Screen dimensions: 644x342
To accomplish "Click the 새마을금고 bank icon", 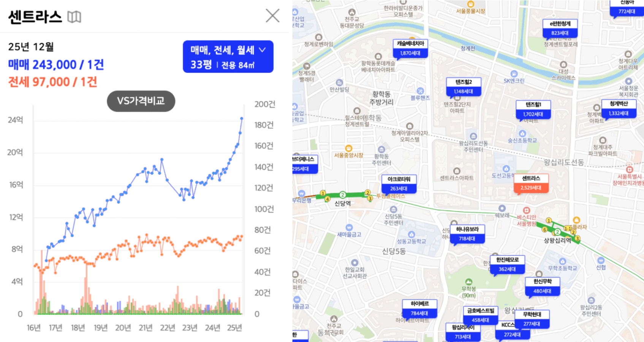I will (x=349, y=227).
